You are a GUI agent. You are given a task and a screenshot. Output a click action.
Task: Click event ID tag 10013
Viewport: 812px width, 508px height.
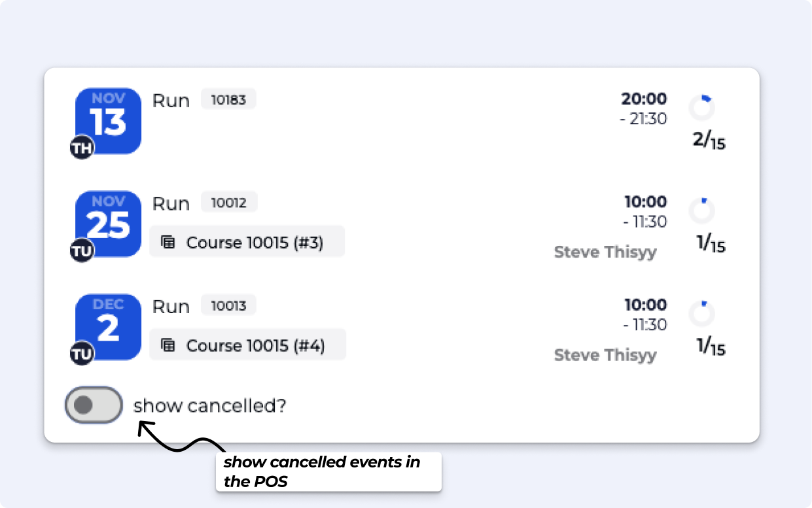[x=228, y=305]
